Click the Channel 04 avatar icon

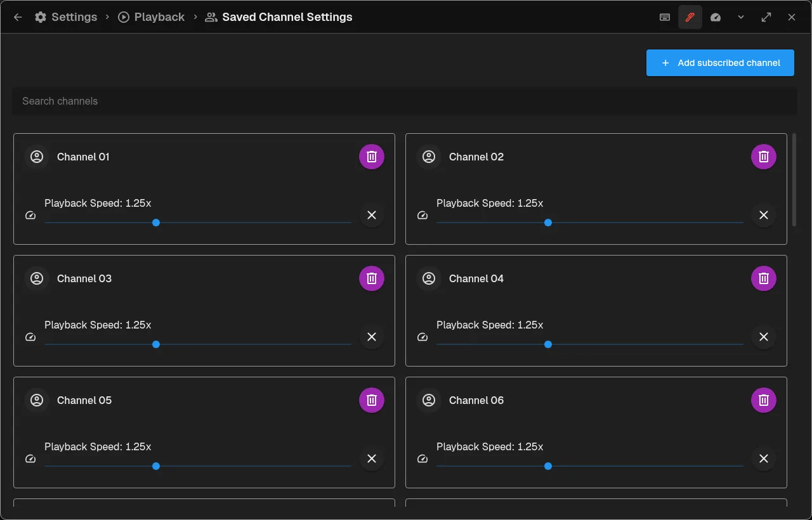(429, 278)
